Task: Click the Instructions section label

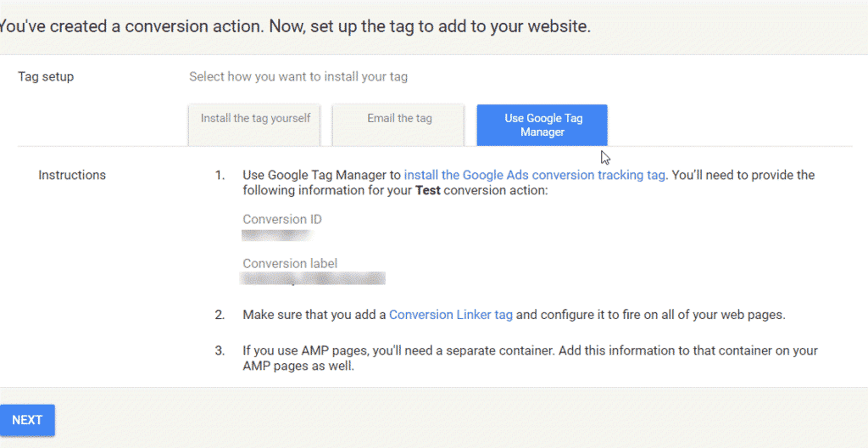Action: tap(72, 175)
